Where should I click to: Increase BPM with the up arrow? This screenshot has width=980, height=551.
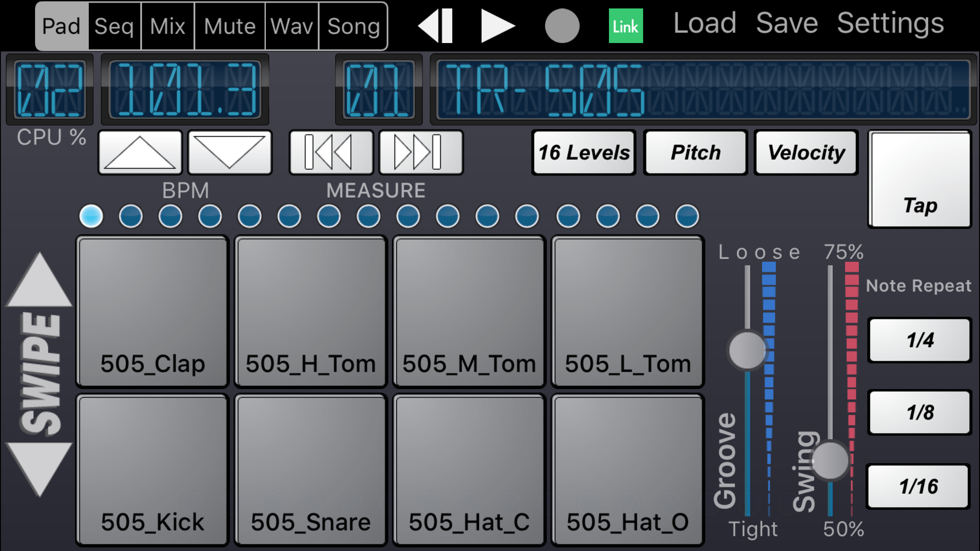140,152
